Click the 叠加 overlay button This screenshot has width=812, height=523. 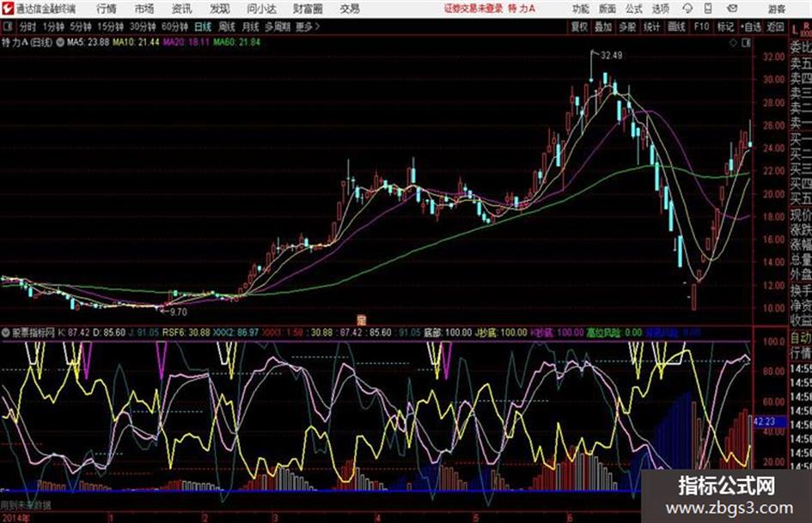pos(603,27)
